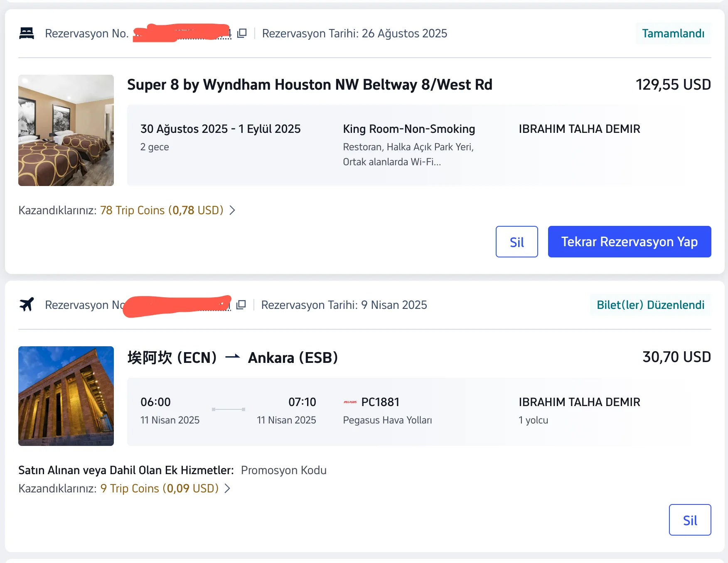Open the 78 Trip Coins details link
This screenshot has height=563, width=728.
click(162, 210)
